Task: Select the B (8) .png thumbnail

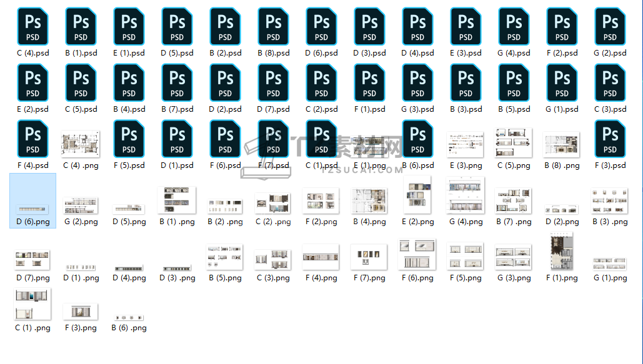Action: [x=561, y=145]
